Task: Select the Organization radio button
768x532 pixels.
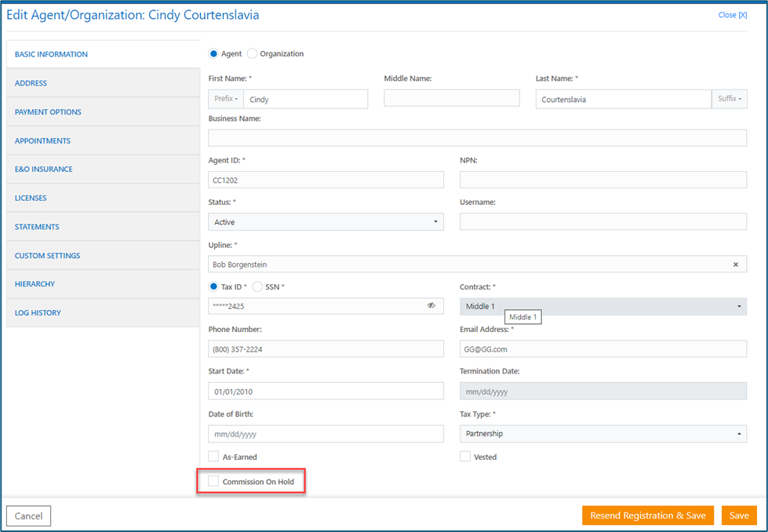Action: [252, 54]
